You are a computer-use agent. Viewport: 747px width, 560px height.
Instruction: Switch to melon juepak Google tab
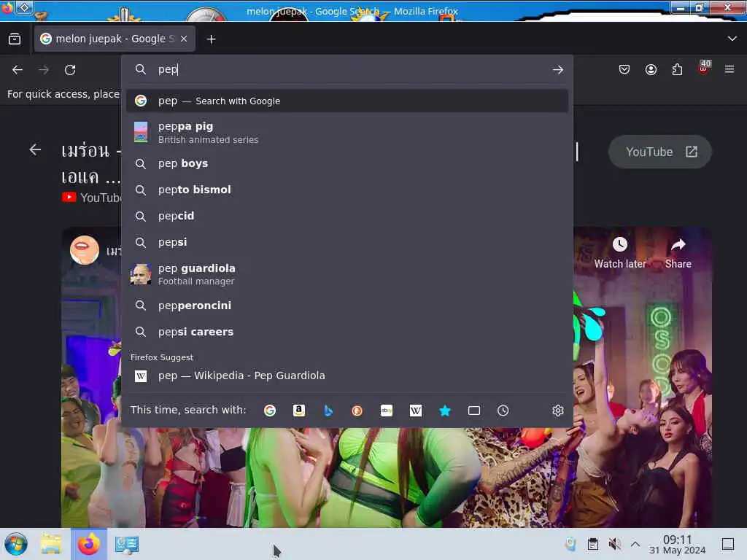(x=115, y=39)
